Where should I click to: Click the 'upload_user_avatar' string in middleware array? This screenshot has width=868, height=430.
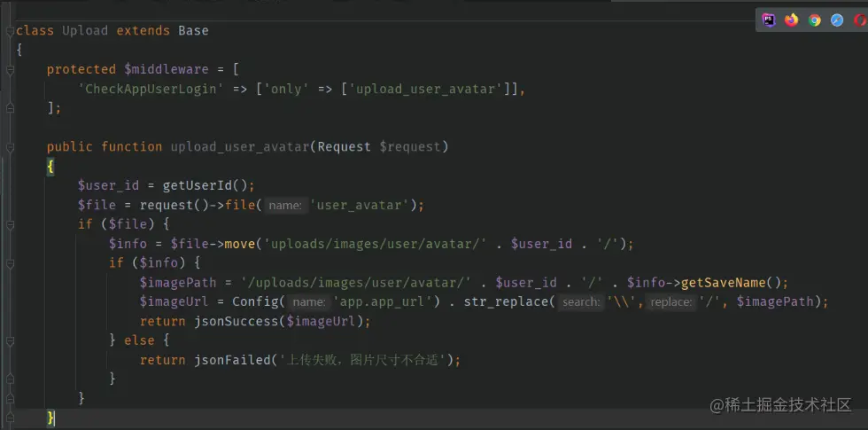tap(426, 89)
